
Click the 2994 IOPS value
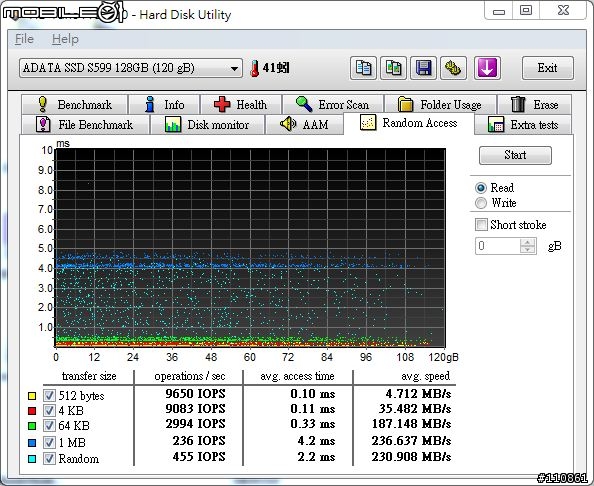195,423
